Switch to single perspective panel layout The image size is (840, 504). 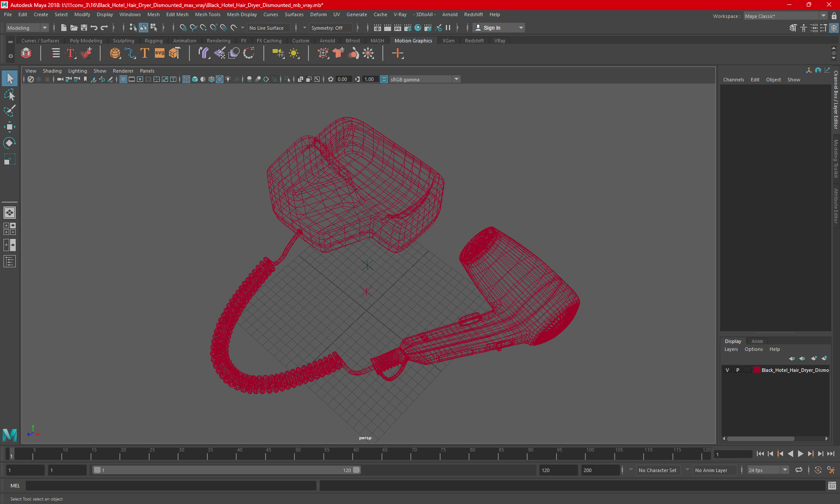(x=10, y=213)
